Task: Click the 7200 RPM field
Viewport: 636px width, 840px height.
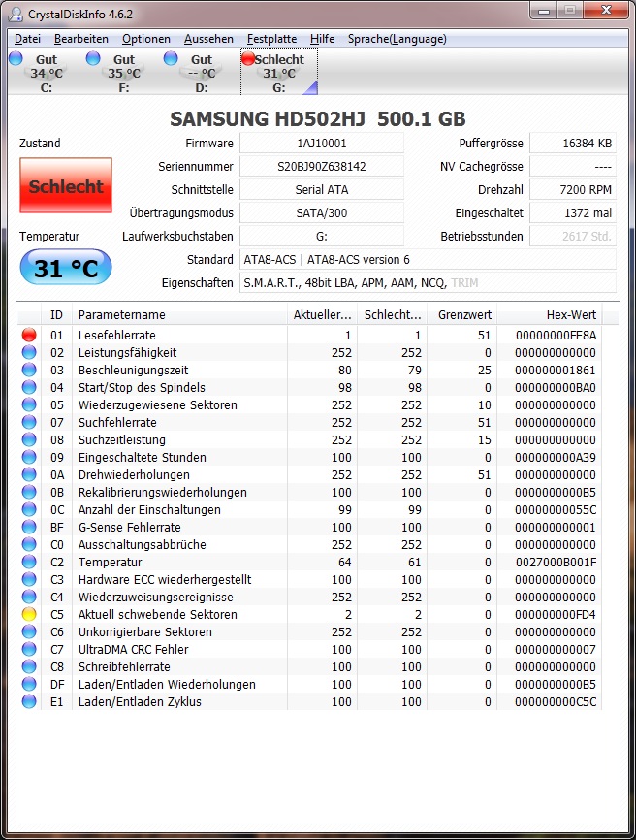Action: [x=573, y=190]
